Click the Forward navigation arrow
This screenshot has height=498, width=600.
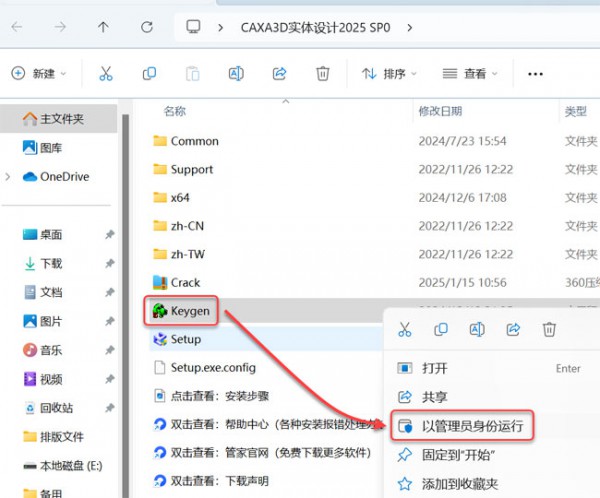coord(60,27)
